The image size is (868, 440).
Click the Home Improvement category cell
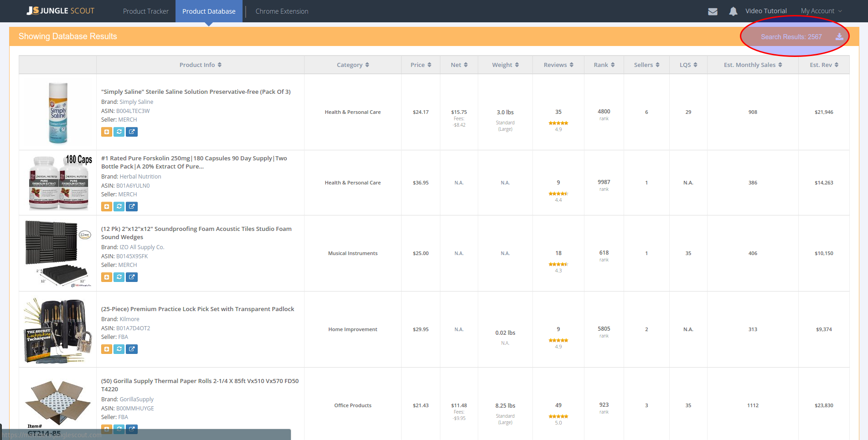point(353,329)
